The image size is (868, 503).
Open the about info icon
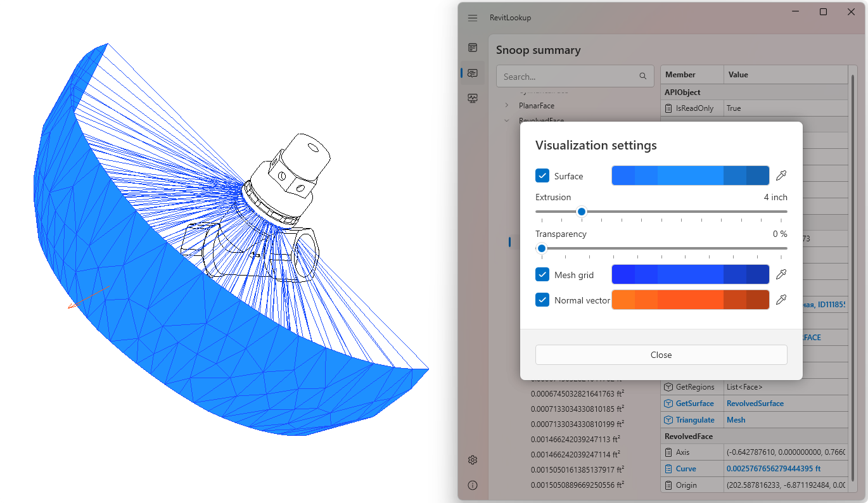[x=473, y=485]
